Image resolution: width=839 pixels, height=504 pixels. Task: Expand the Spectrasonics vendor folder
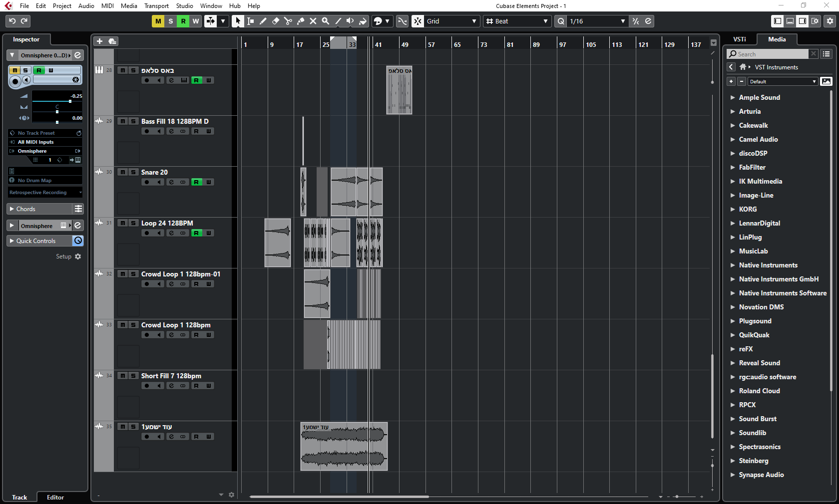pos(733,447)
